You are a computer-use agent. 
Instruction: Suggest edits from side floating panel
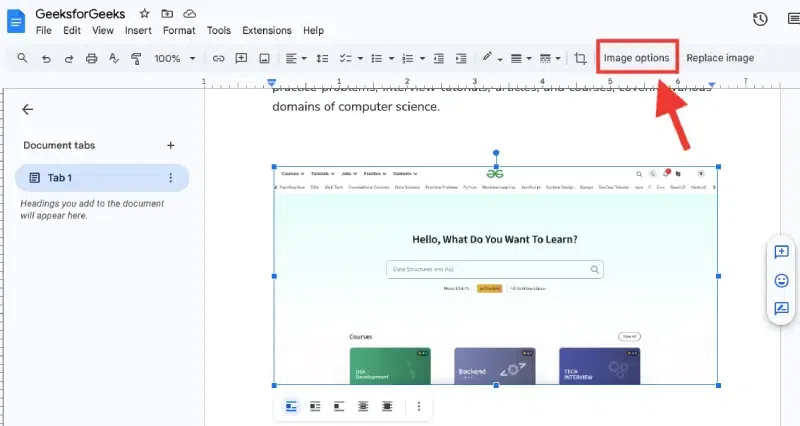click(x=781, y=308)
